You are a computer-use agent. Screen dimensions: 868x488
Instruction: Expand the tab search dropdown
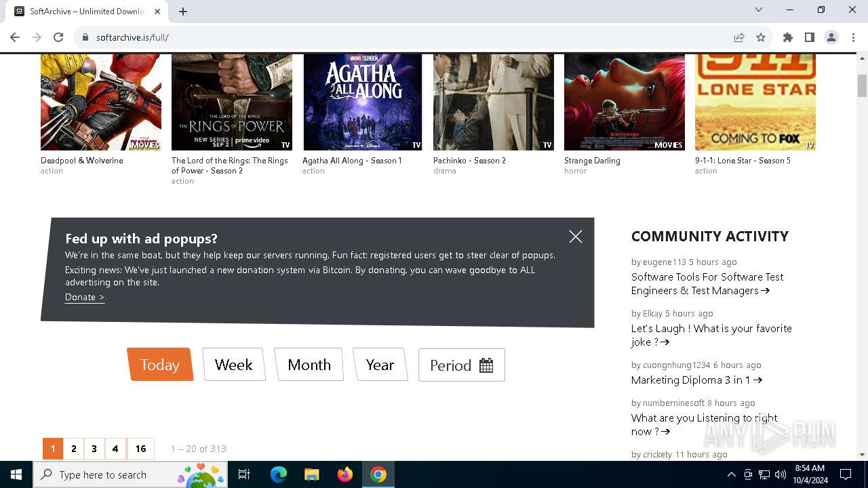759,10
